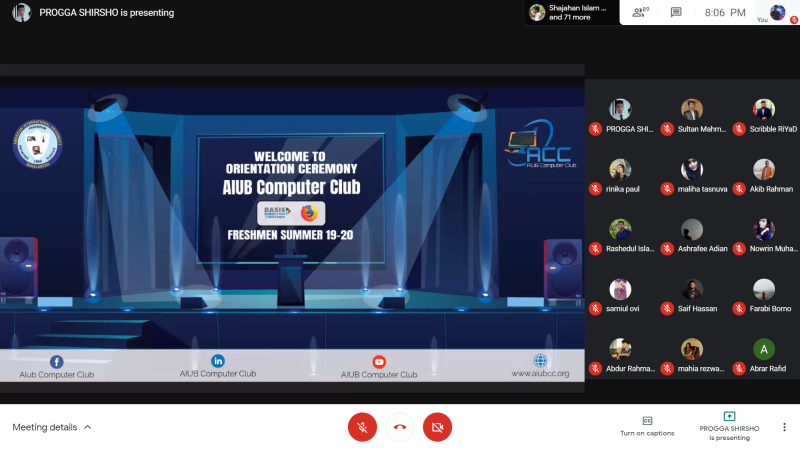Open the chat messages icon
Viewport: 800px width, 450px height.
[676, 12]
